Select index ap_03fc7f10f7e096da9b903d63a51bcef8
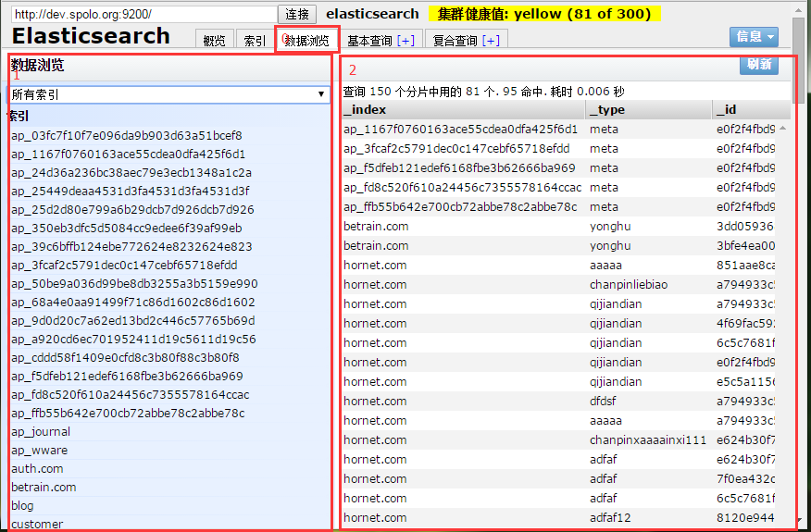The image size is (811, 532). pyautogui.click(x=127, y=136)
